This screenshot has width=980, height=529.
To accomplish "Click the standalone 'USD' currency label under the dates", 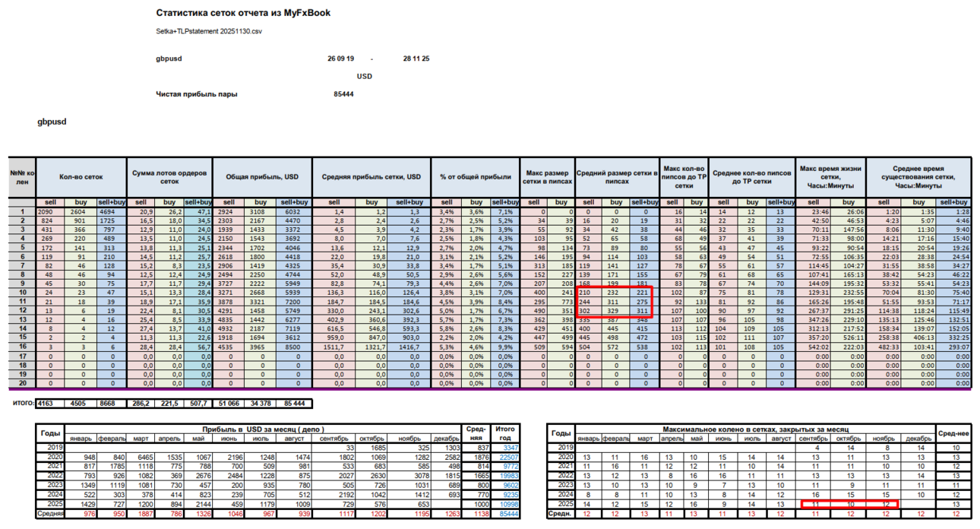I will [x=365, y=77].
